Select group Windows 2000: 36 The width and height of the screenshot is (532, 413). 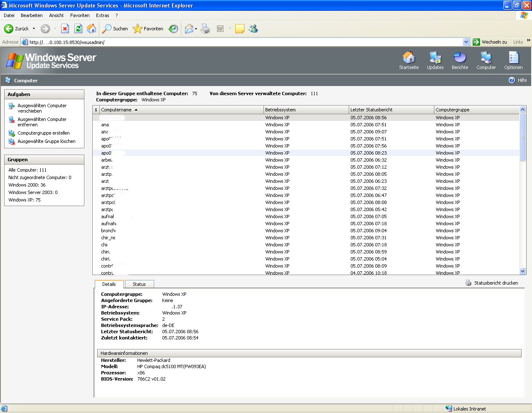(27, 185)
